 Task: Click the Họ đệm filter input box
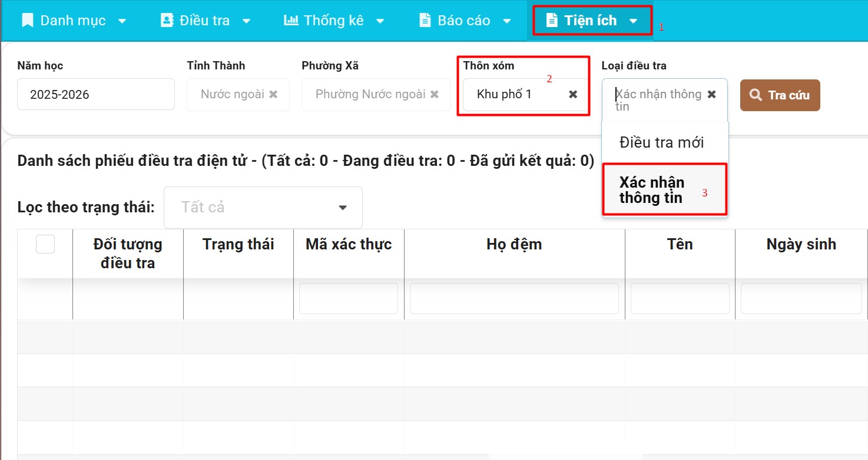[514, 299]
